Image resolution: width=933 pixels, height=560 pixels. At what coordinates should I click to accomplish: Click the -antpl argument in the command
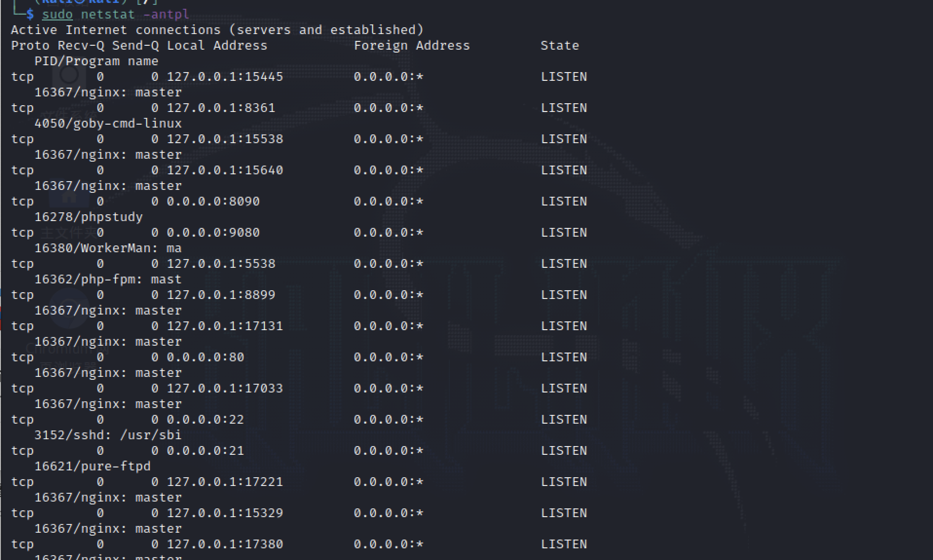point(166,14)
